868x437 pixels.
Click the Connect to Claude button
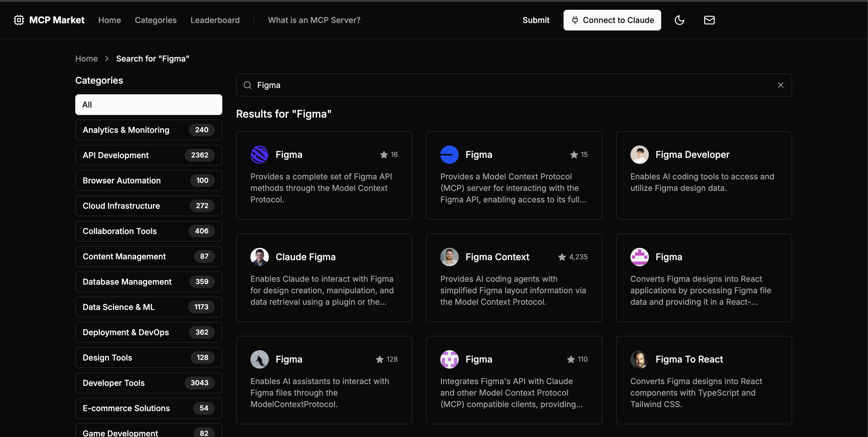pyautogui.click(x=612, y=20)
